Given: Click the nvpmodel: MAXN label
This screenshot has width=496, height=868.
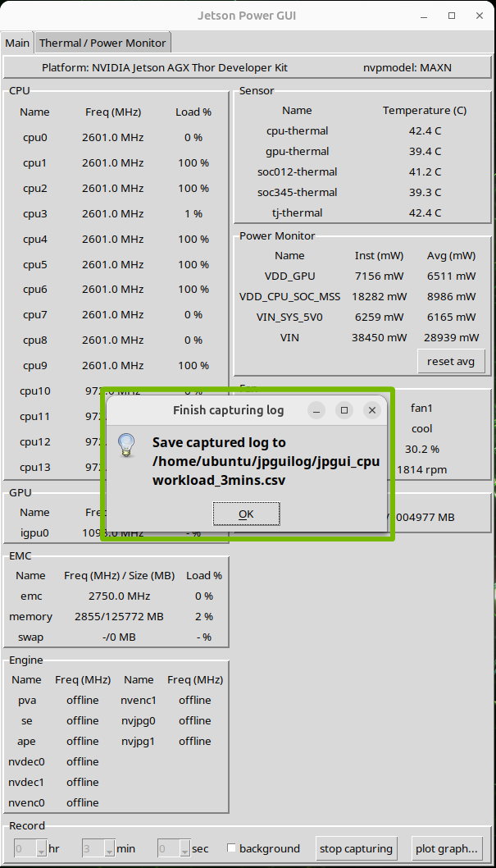Looking at the screenshot, I should (407, 67).
